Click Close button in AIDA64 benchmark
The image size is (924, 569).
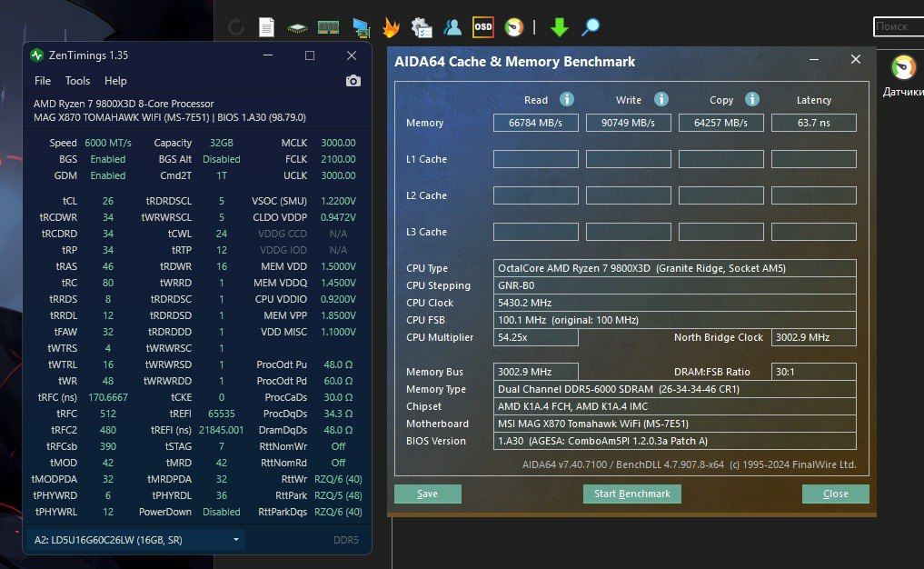[x=835, y=494]
